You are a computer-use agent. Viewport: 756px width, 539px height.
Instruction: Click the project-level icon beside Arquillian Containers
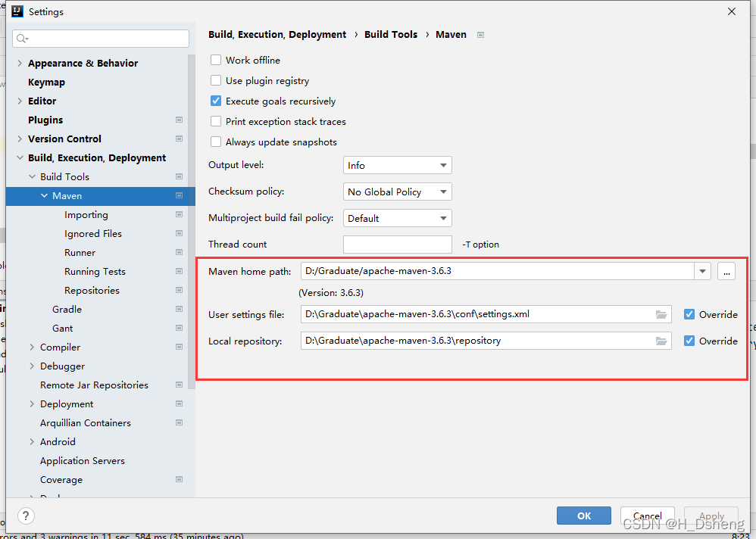[179, 423]
